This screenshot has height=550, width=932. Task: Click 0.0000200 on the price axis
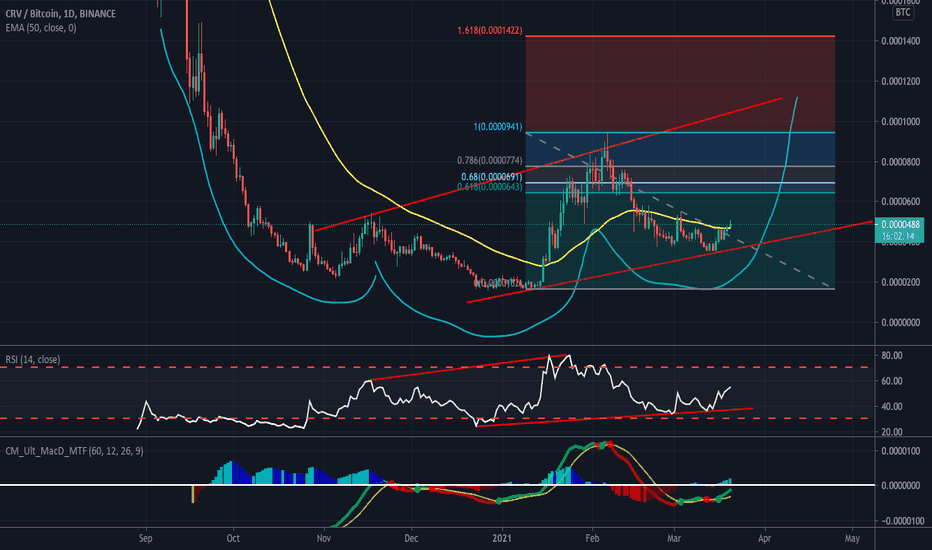901,282
